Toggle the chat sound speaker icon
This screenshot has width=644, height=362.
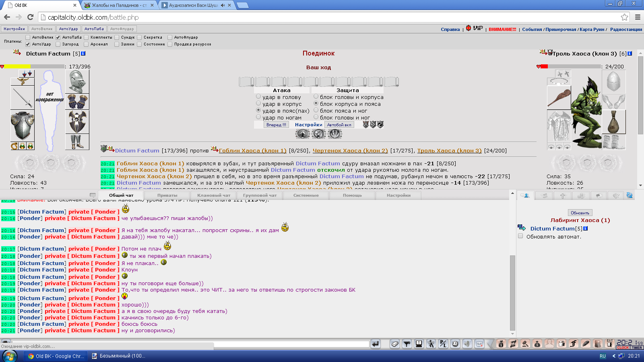pos(467,343)
